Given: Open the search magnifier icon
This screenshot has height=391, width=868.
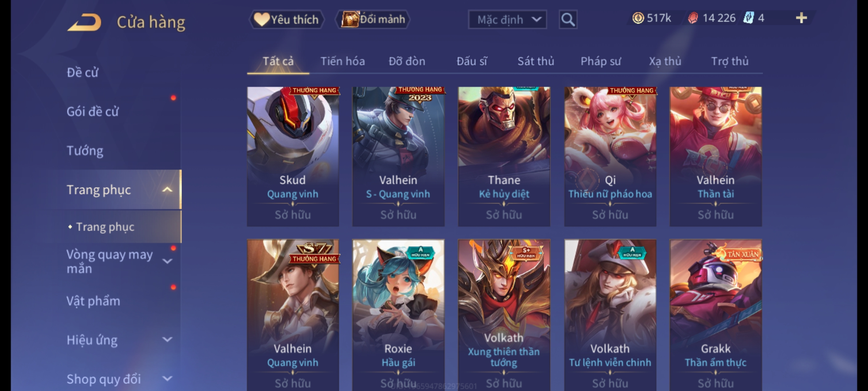Looking at the screenshot, I should [x=568, y=20].
